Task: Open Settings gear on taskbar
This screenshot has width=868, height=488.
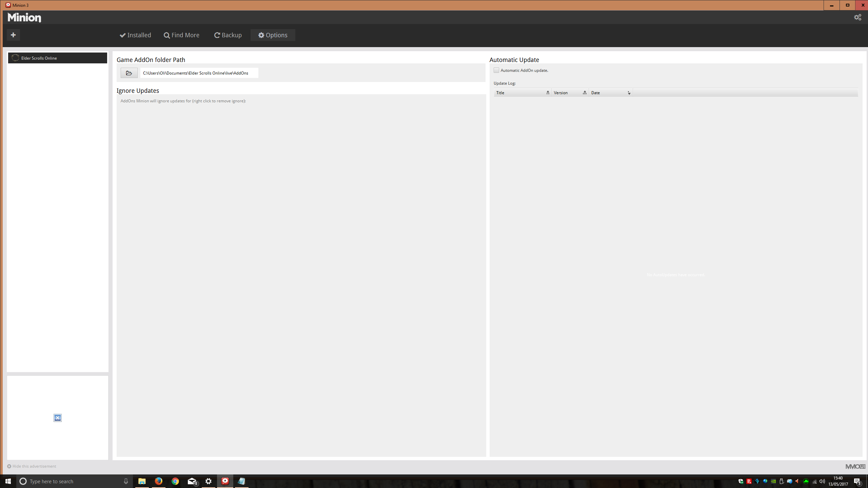Action: [209, 481]
